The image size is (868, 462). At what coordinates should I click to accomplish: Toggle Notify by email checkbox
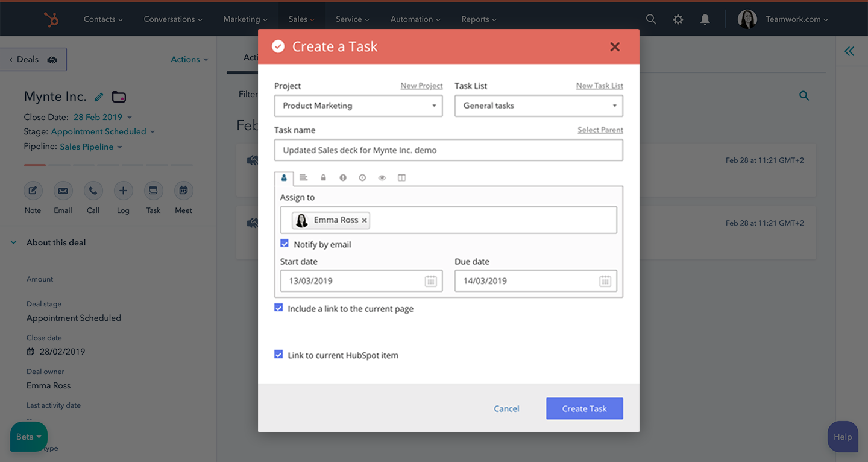[285, 244]
